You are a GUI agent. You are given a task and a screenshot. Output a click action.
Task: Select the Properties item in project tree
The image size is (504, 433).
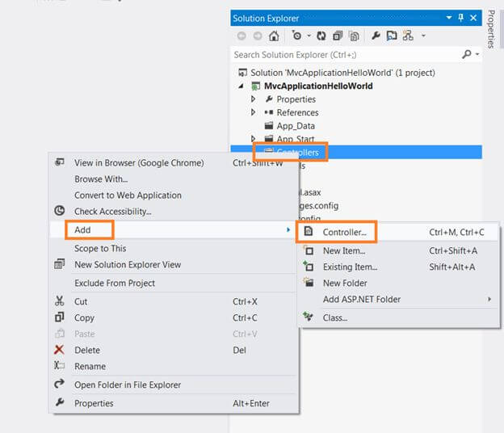click(290, 99)
